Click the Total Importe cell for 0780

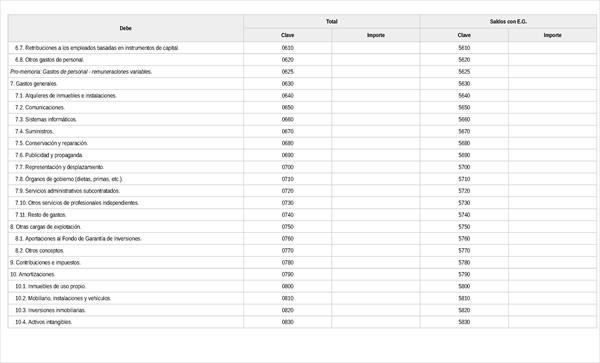(x=375, y=262)
